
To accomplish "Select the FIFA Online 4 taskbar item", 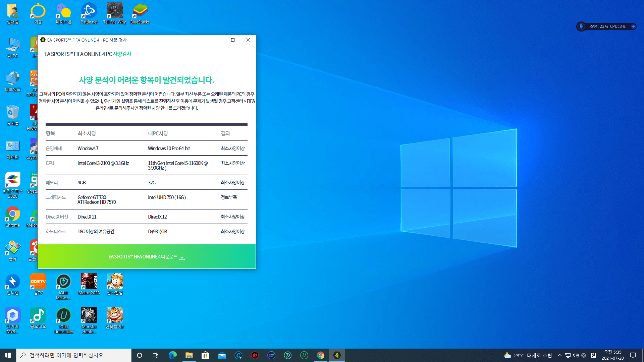I will [337, 355].
